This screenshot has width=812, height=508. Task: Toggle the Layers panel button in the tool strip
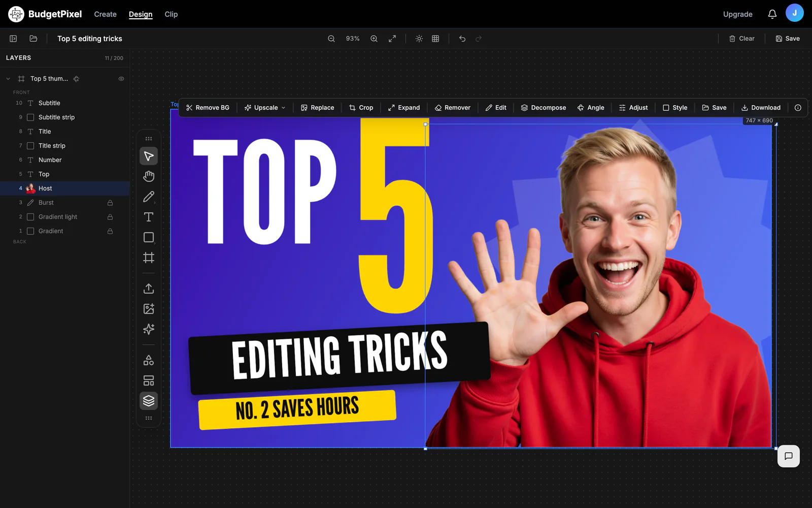pyautogui.click(x=149, y=401)
